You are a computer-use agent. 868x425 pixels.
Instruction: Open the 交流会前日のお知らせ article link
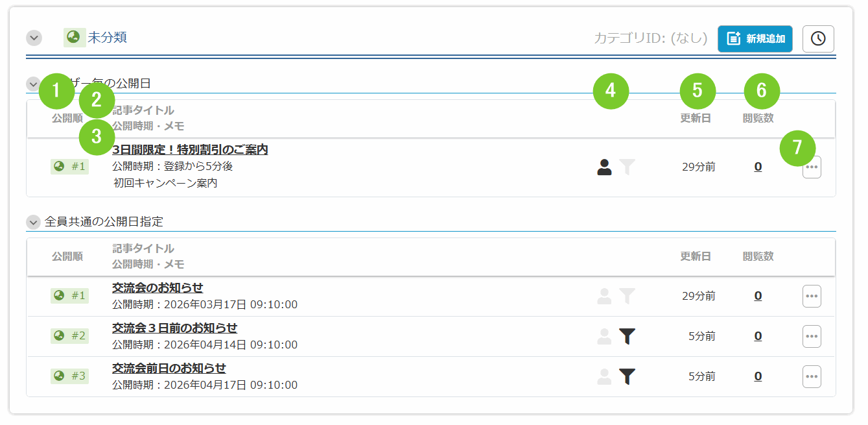[169, 368]
